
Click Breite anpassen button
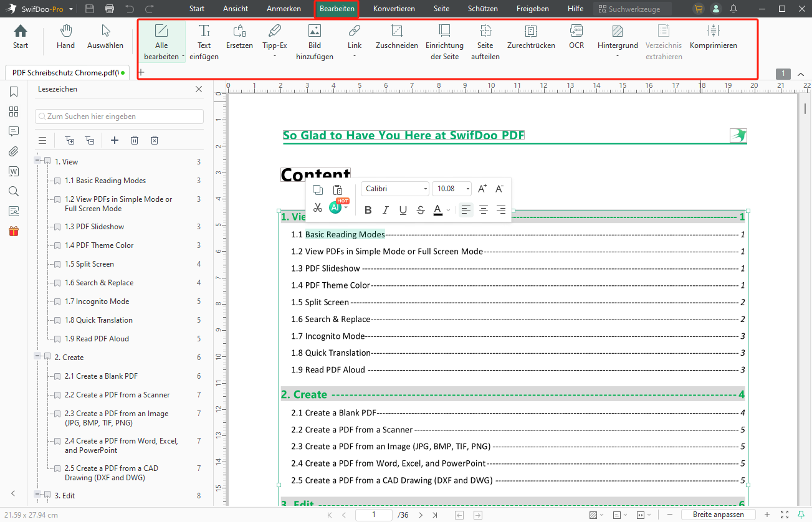(x=719, y=515)
